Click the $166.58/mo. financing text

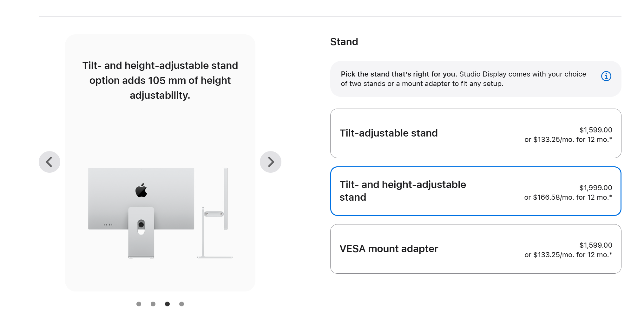568,197
